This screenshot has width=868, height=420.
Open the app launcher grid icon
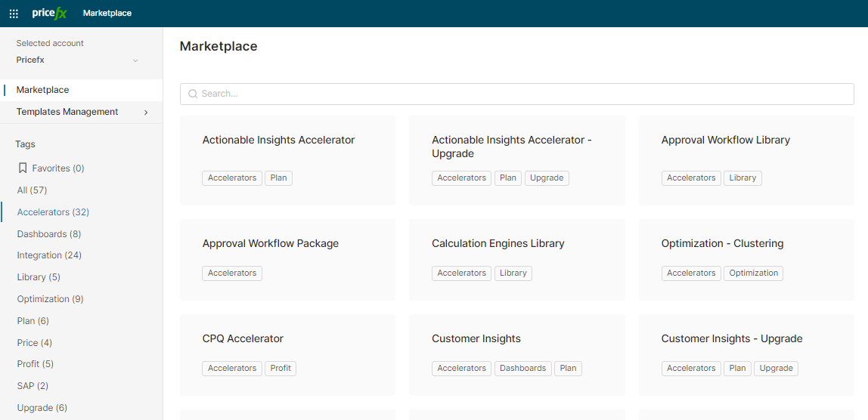click(x=14, y=14)
